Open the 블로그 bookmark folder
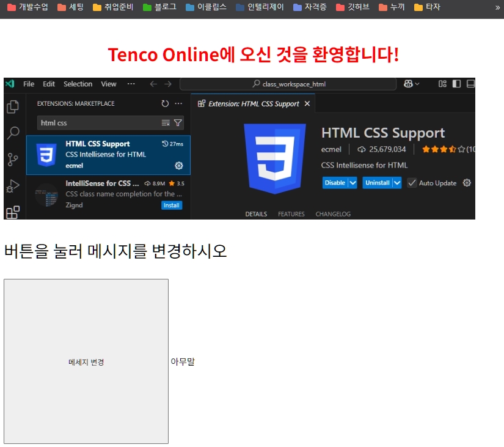This screenshot has height=447, width=504. (159, 7)
